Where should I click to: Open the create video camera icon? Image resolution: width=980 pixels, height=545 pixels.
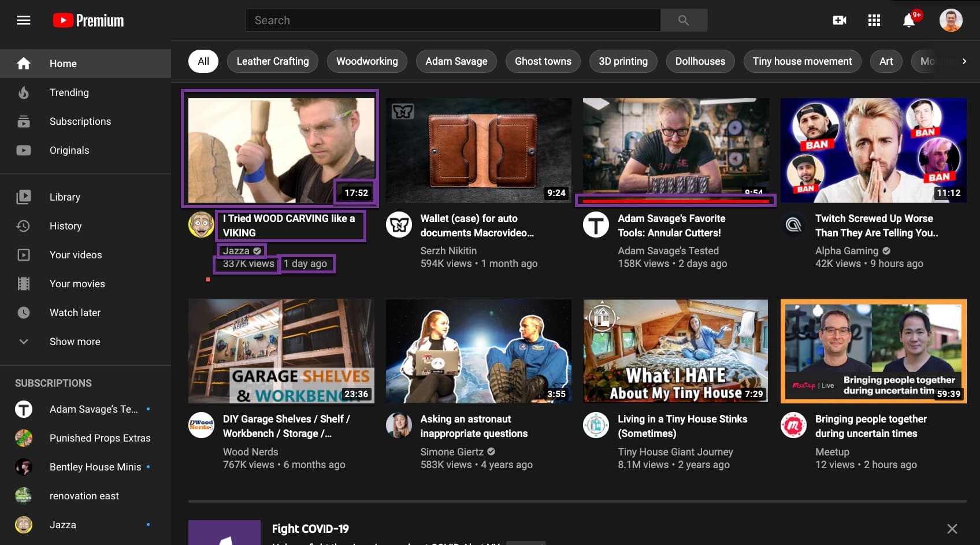pos(839,20)
